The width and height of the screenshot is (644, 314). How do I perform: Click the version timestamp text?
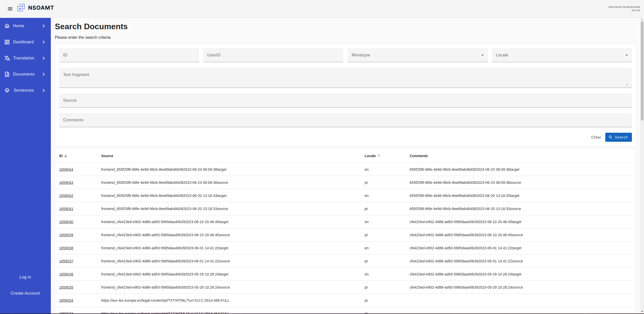(x=624, y=7)
